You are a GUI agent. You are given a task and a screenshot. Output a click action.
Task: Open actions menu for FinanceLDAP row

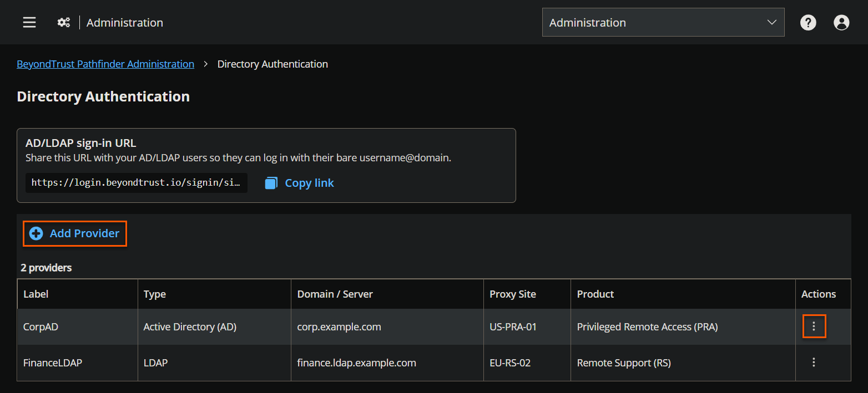814,363
